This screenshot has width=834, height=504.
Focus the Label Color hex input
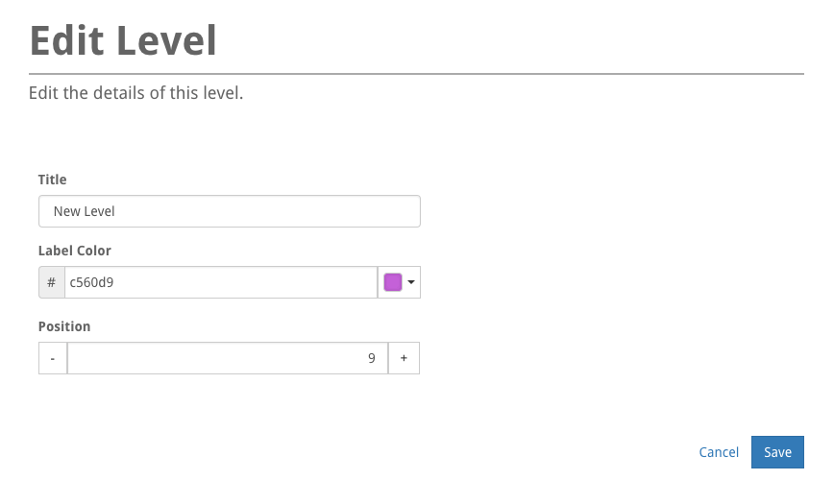click(220, 282)
